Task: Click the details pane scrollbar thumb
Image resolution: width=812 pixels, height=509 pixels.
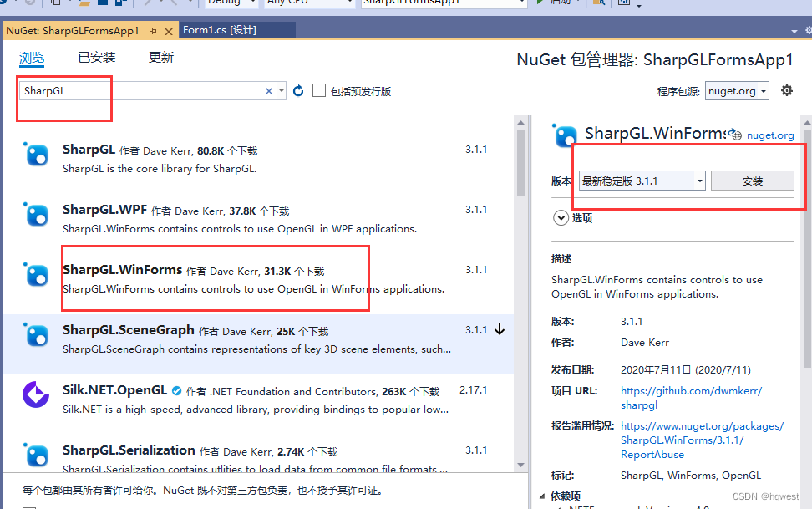Action: tap(807, 249)
